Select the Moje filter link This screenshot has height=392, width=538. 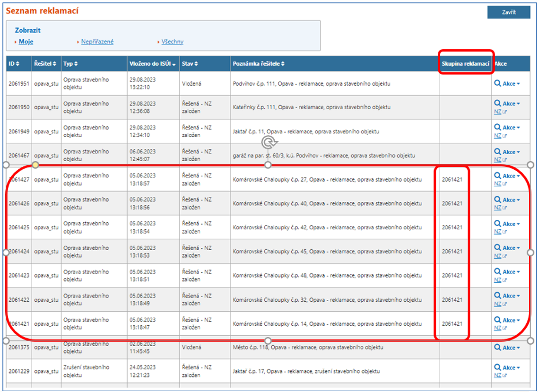tap(26, 42)
